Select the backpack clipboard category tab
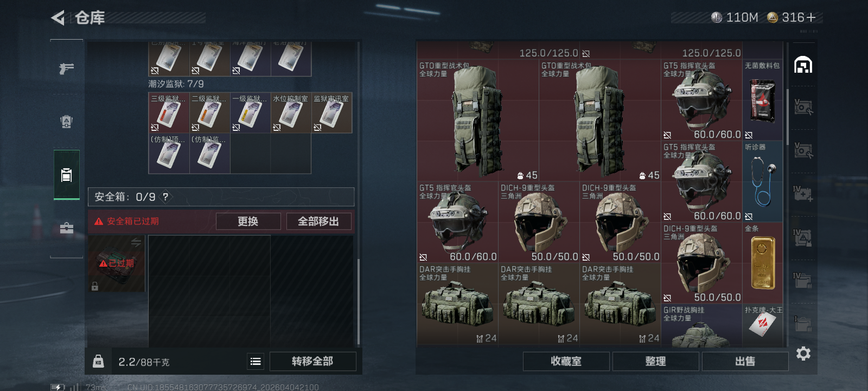868x391 pixels. pos(66,175)
